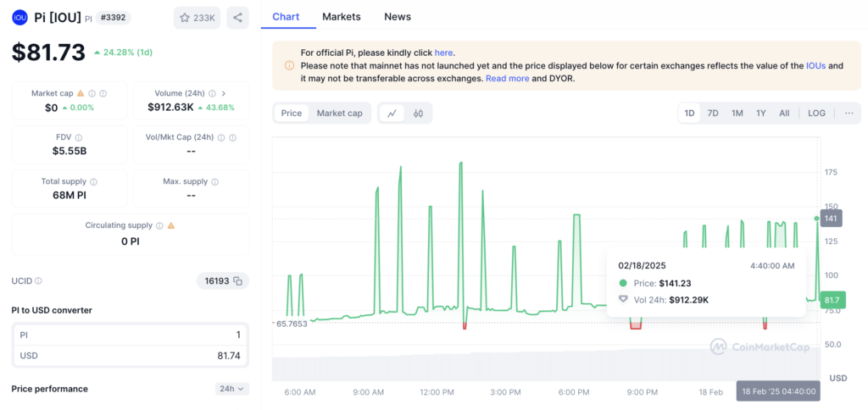The width and height of the screenshot is (868, 410).
Task: Open the share icon button
Action: (237, 18)
